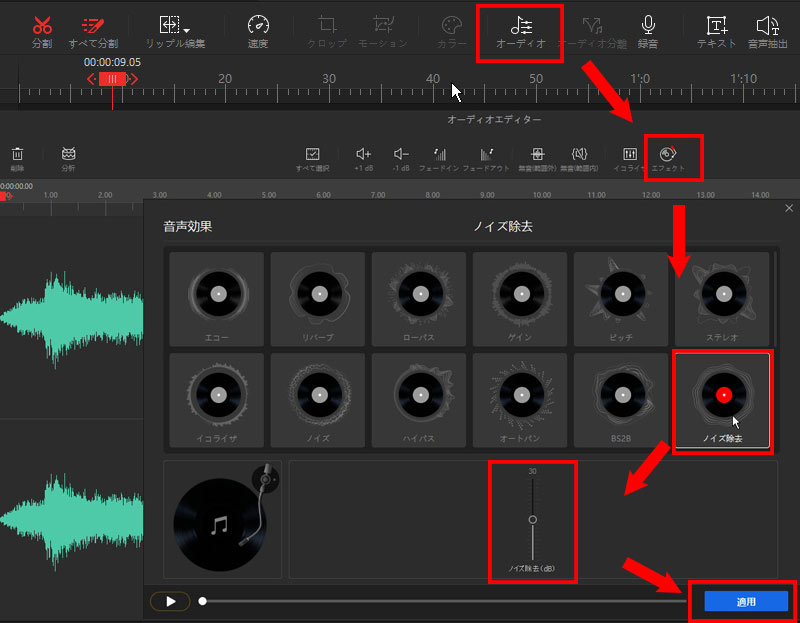Open the リップル編集 dropdown
The width and height of the screenshot is (800, 623).
175,28
